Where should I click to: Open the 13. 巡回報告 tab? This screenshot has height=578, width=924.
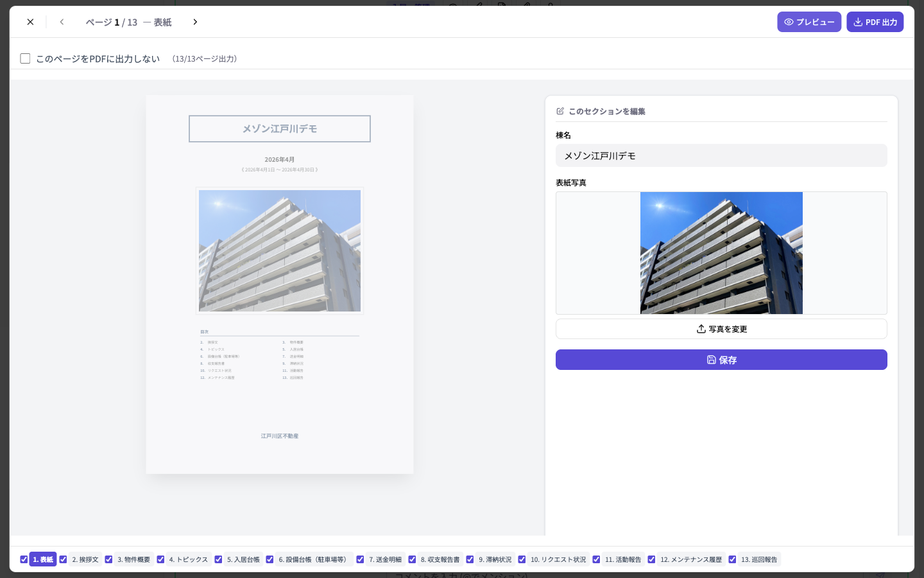pos(759,559)
